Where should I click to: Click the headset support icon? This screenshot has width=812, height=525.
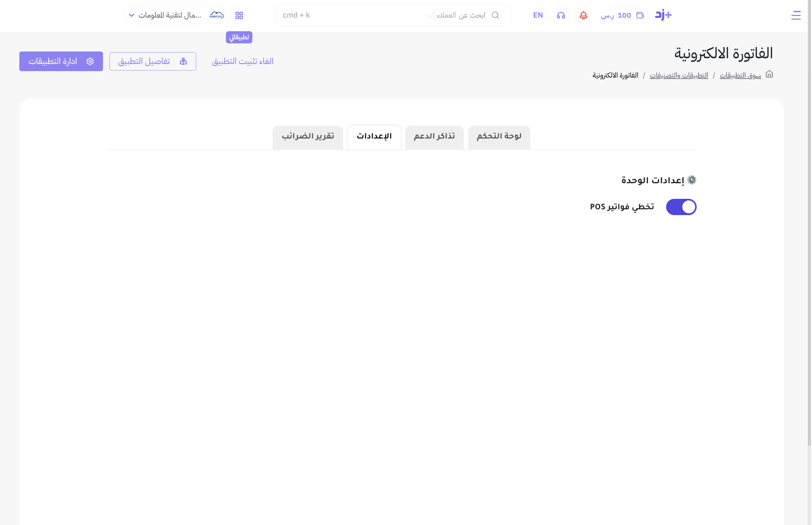click(x=561, y=15)
